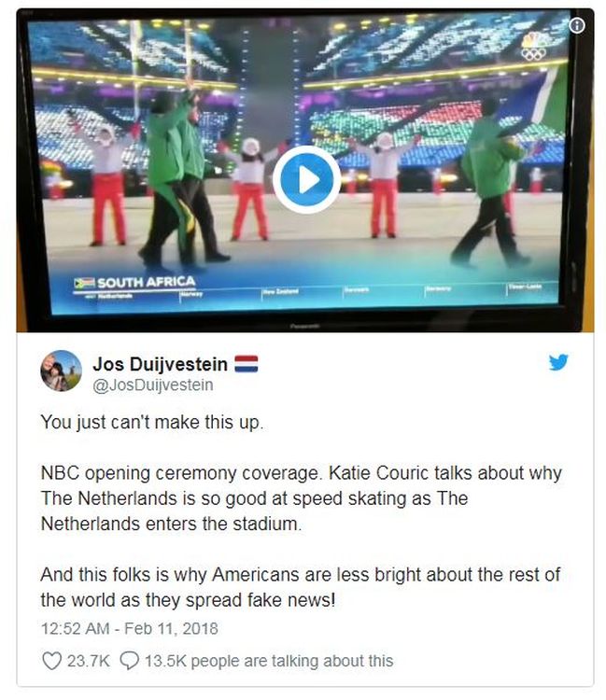Like the tweet with heart icon

click(x=51, y=660)
